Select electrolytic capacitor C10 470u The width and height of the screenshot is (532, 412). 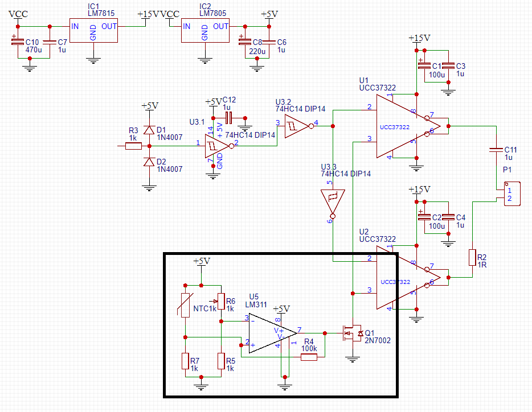point(18,42)
